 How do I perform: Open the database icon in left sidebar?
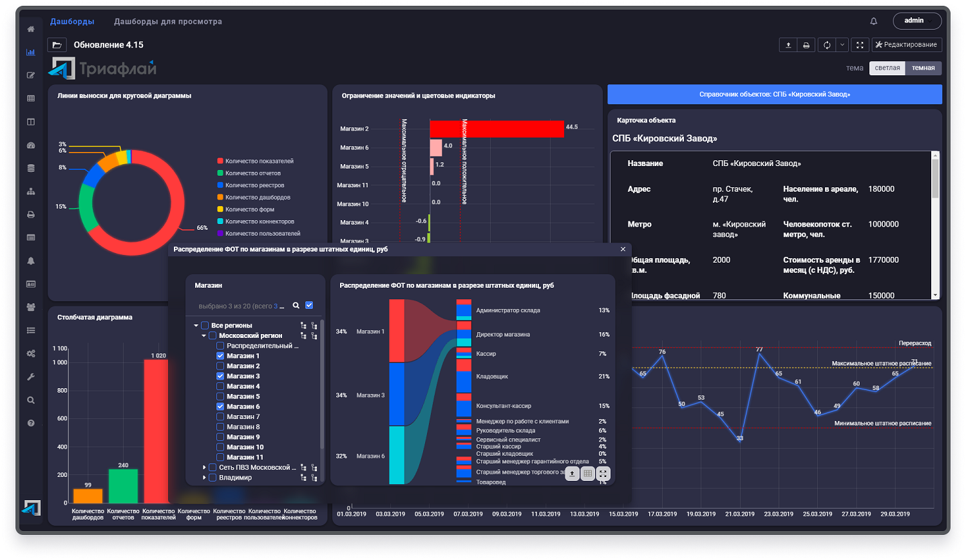tap(30, 169)
